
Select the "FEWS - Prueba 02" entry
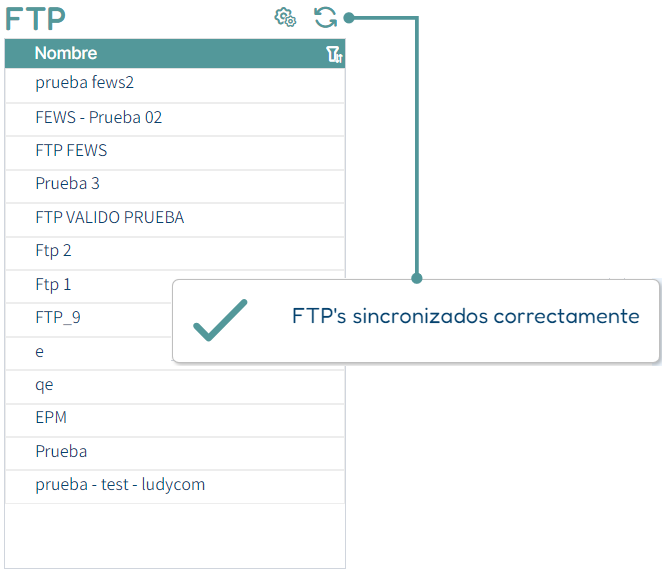[175, 120]
